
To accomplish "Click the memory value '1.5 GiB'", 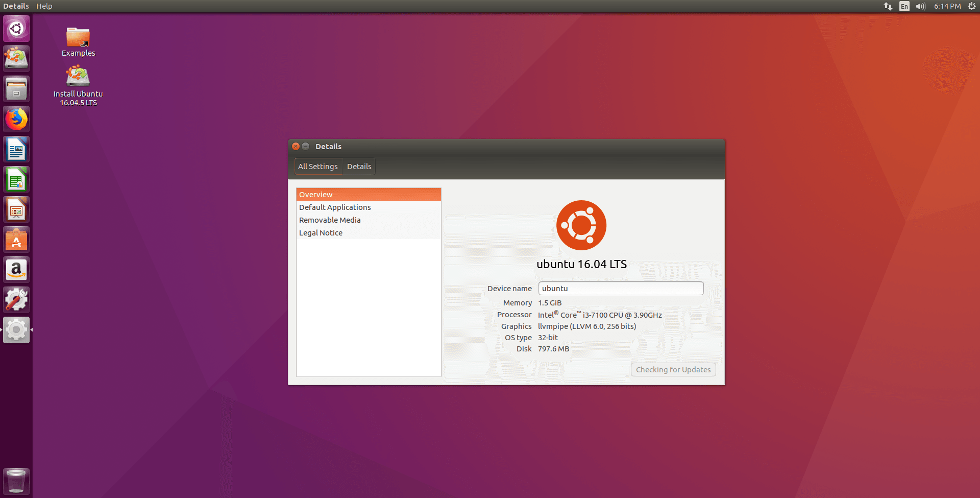I will tap(550, 303).
